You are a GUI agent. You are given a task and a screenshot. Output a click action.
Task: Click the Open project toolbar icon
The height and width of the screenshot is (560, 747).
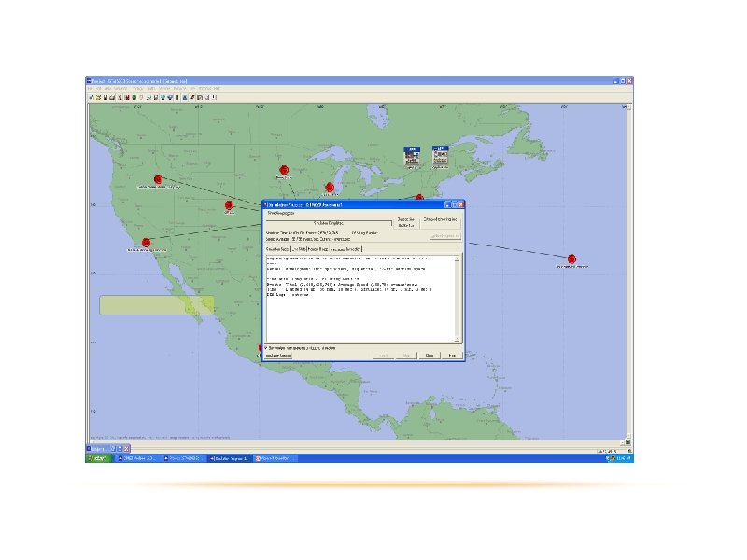click(x=98, y=98)
